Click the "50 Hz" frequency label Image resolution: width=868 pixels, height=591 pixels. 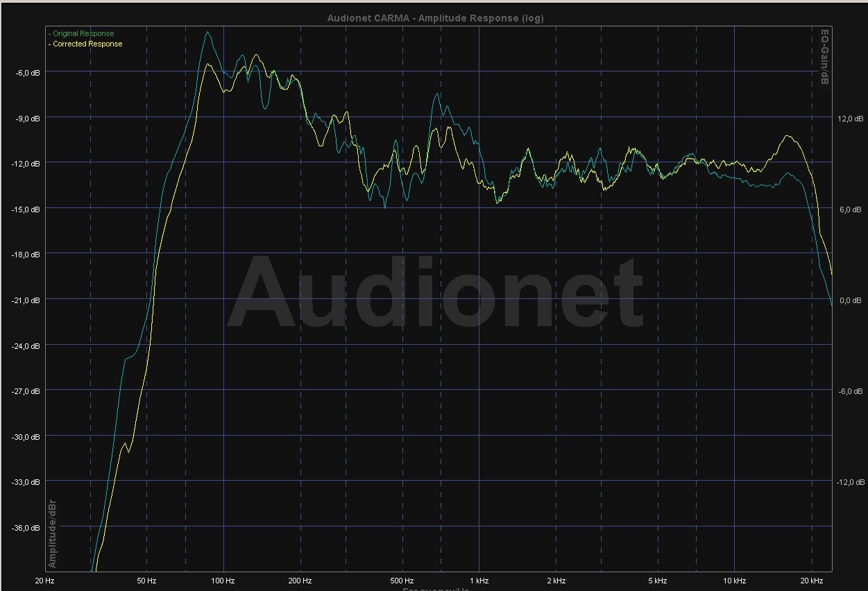pos(146,580)
